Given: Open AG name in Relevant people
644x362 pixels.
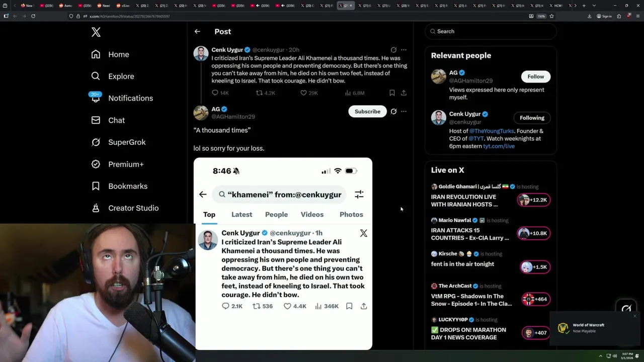Looking at the screenshot, I should point(453,73).
